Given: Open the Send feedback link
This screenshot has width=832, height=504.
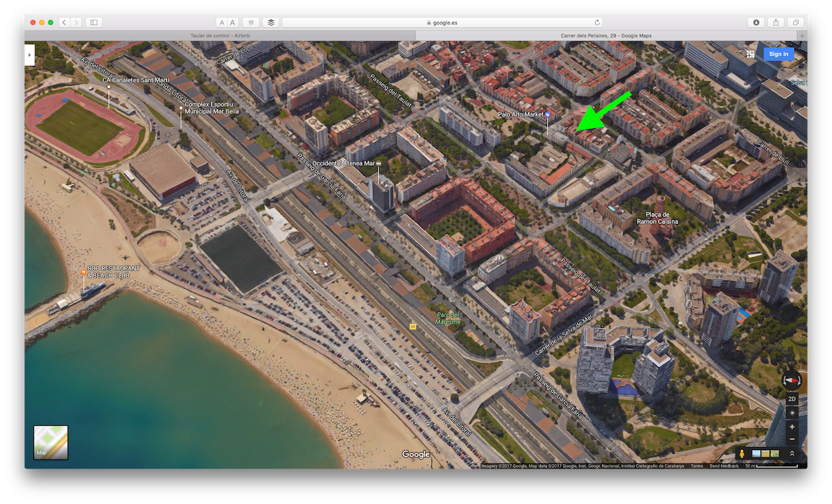Looking at the screenshot, I should tap(723, 466).
